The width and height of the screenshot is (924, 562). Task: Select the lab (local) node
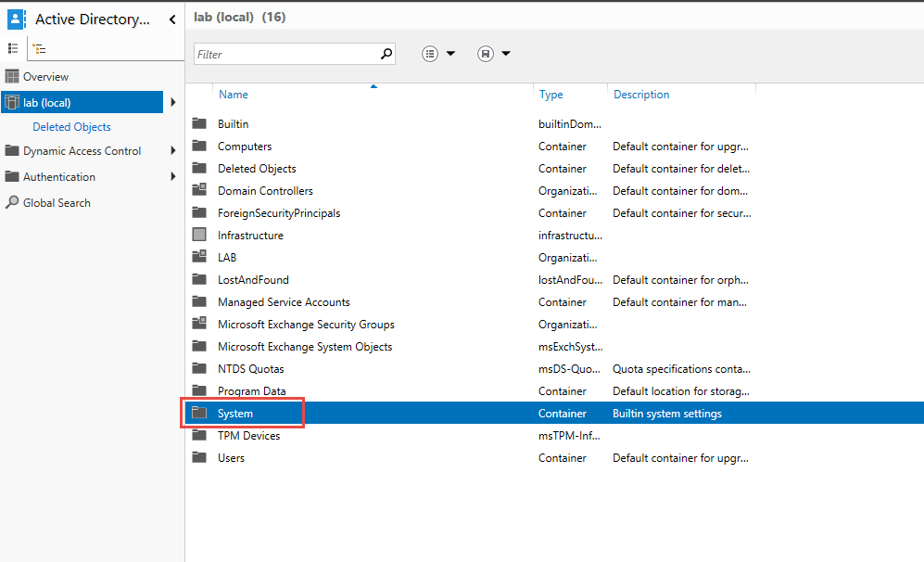82,102
